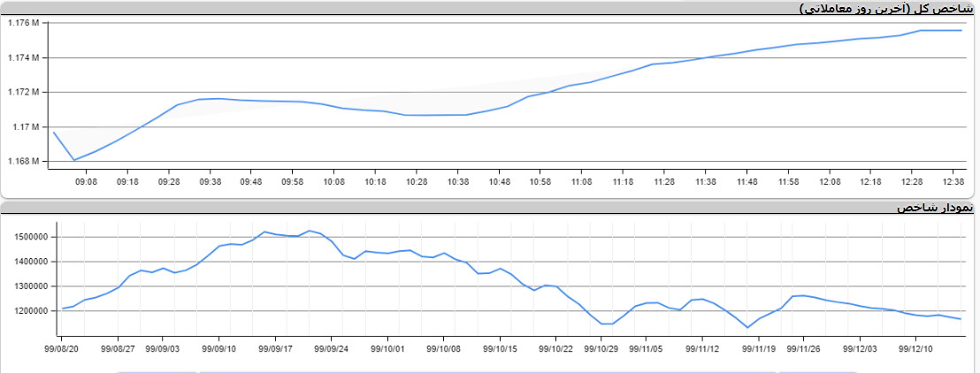Click the history line's trough above 99/10/29
Screen dimensions: 980x373
(602, 324)
